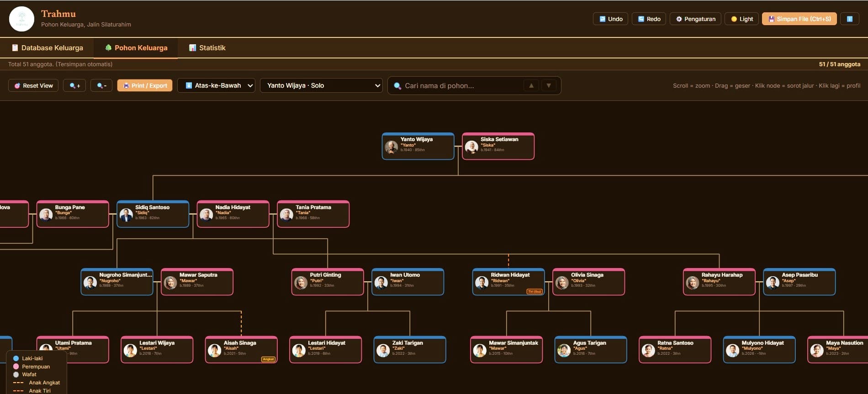The width and height of the screenshot is (868, 394).
Task: Zoom in with magnifier plus icon
Action: point(74,85)
